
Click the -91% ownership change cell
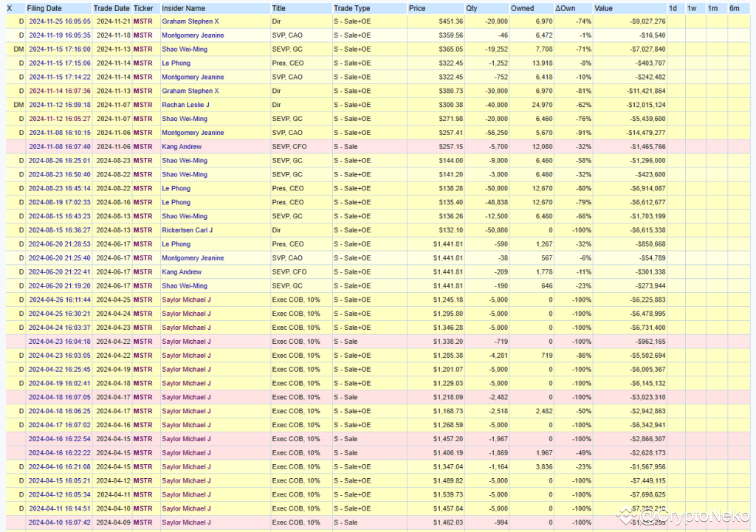point(583,133)
